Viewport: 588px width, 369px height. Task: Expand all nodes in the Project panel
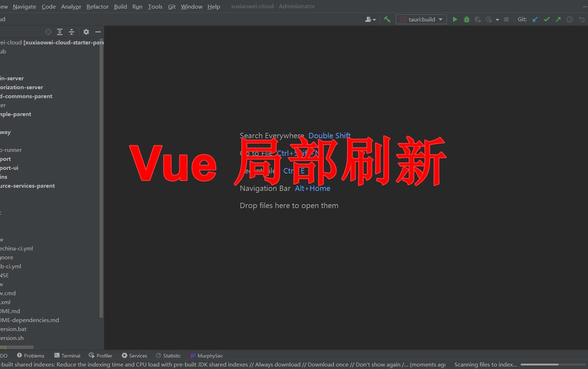60,32
